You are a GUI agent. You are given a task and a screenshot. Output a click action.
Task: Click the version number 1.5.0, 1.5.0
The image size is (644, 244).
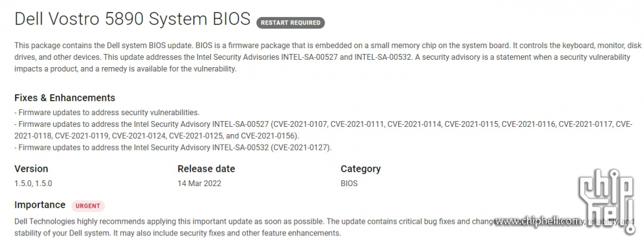(x=34, y=183)
